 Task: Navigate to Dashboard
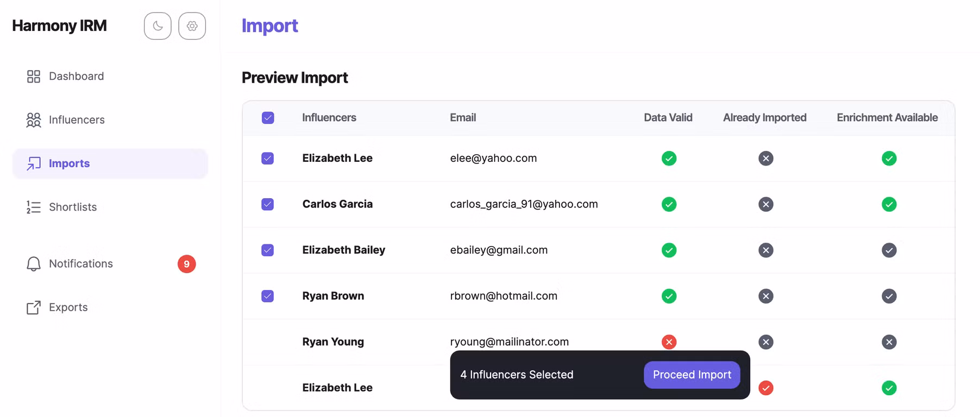click(77, 76)
